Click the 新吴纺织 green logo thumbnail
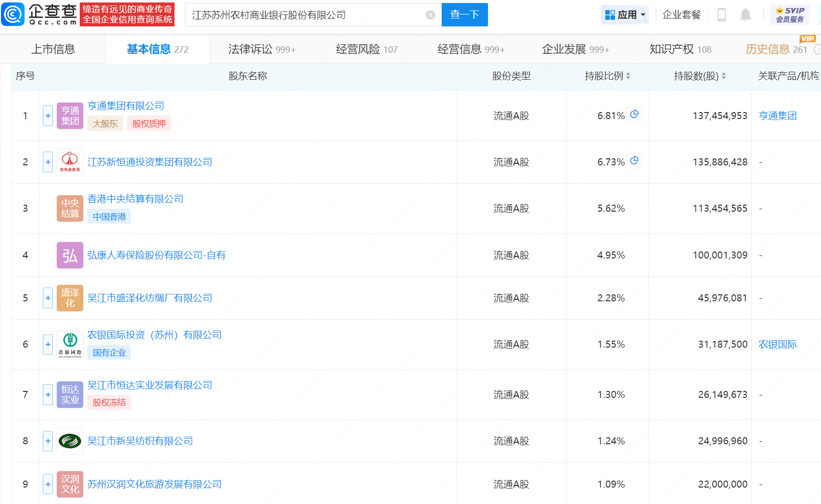This screenshot has height=504, width=821. click(70, 441)
